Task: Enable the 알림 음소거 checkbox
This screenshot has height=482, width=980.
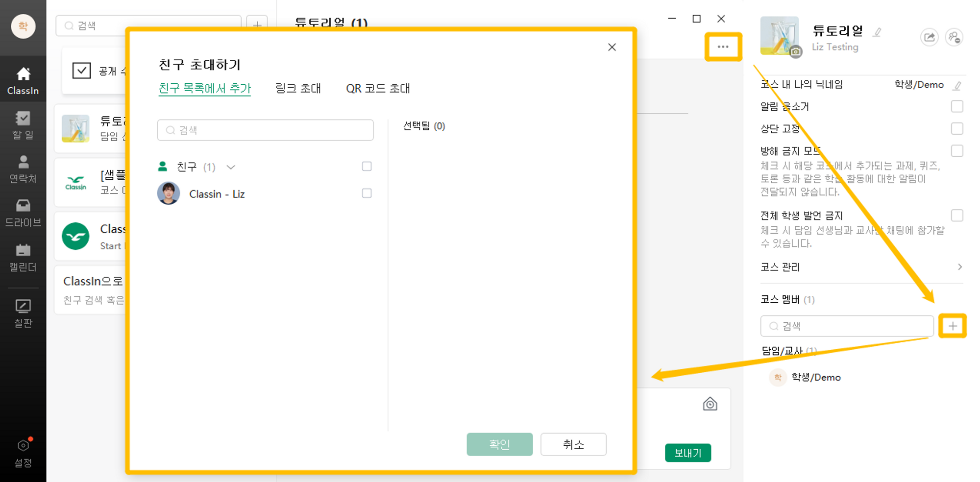Action: tap(957, 106)
